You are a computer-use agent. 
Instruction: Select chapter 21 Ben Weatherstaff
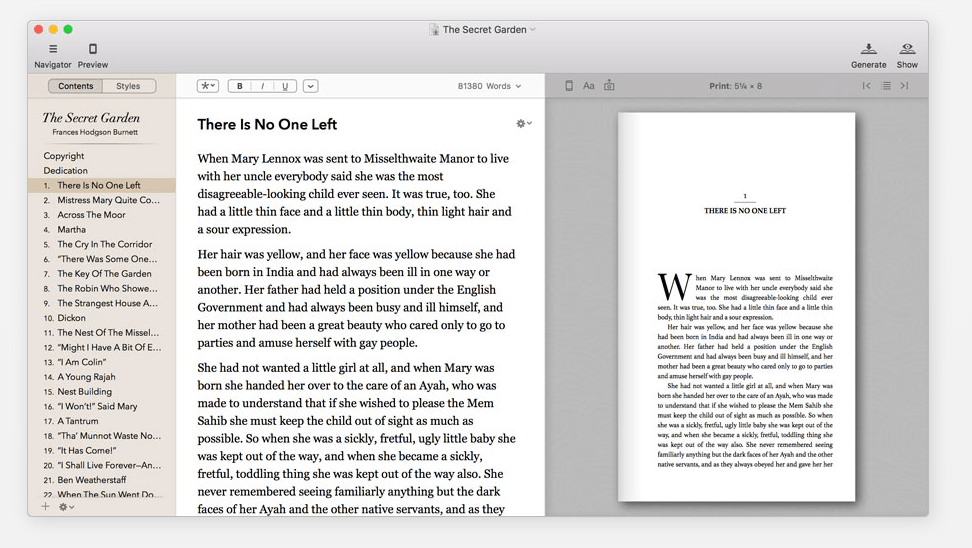102,480
